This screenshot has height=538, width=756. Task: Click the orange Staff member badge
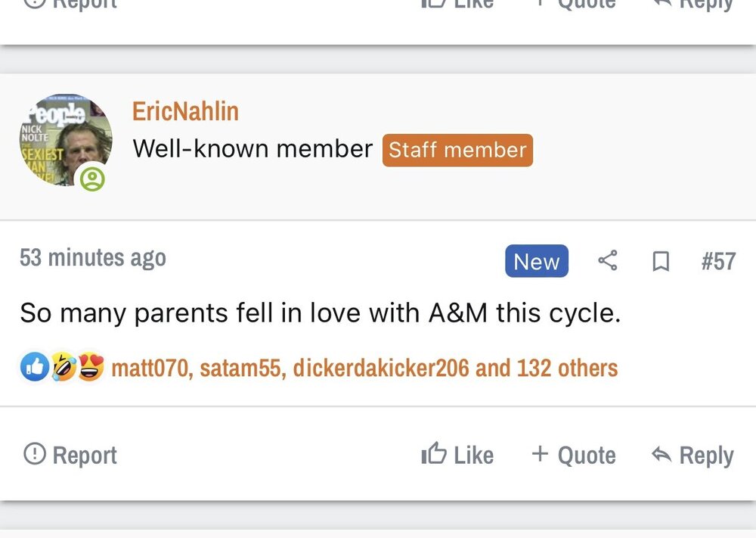[x=457, y=150]
